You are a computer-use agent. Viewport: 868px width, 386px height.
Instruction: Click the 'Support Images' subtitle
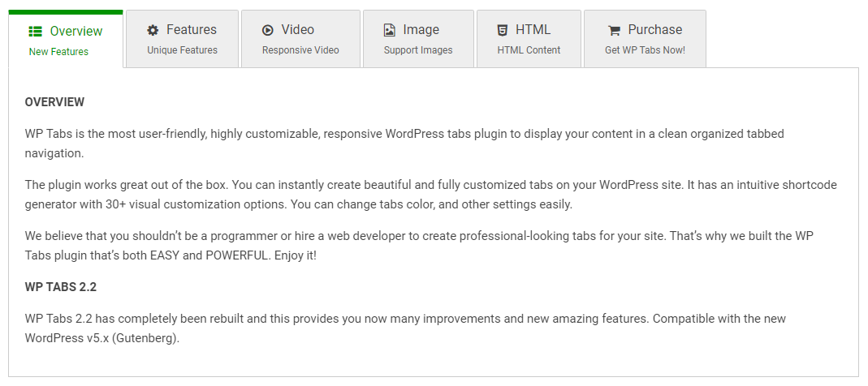point(418,50)
